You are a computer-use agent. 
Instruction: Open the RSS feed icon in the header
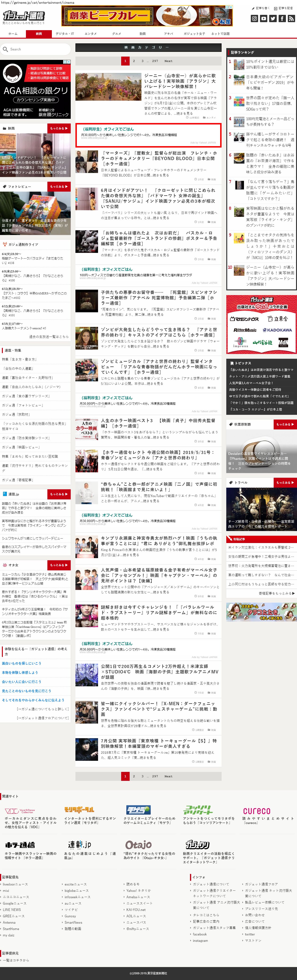[291, 18]
